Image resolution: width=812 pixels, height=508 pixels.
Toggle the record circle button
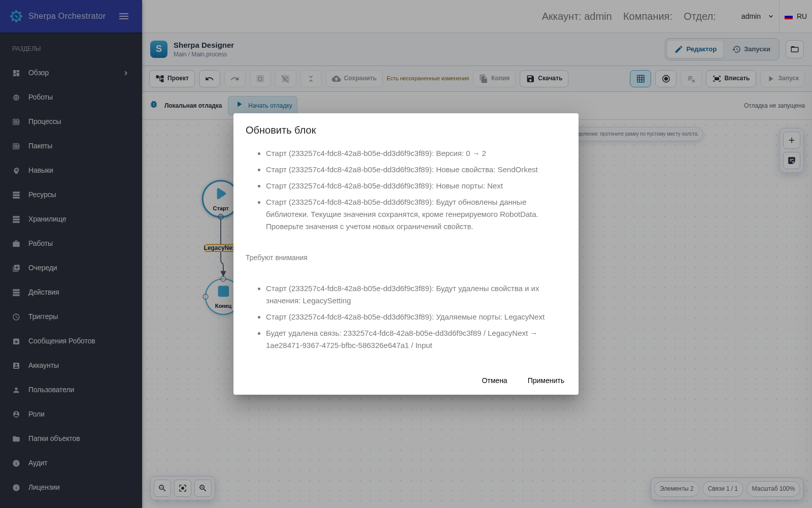(666, 79)
